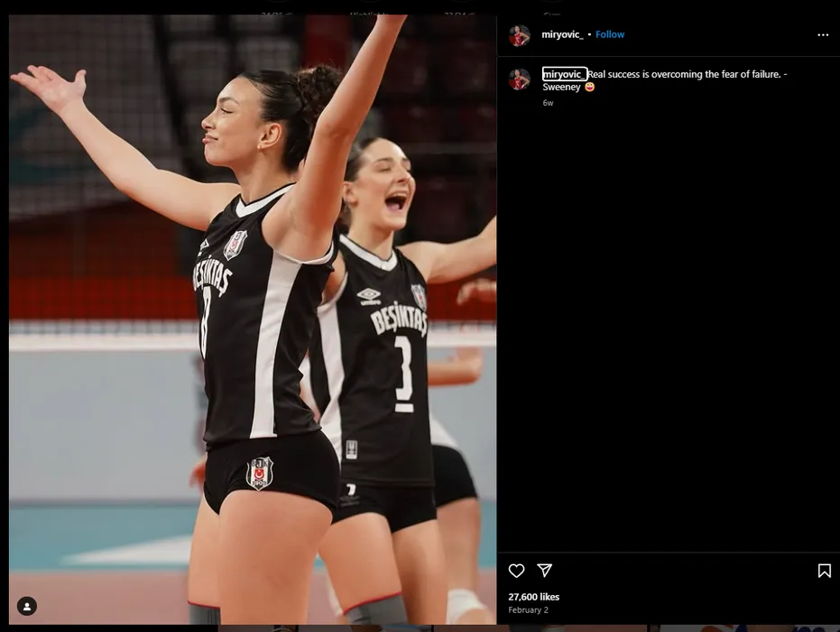840x632 pixels.
Task: Click the highlighted miryovic_ username in the caption
Action: click(564, 74)
